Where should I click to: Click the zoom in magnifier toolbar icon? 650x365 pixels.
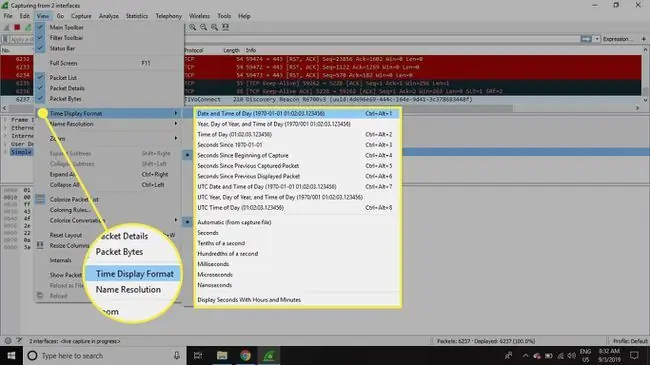[193, 27]
